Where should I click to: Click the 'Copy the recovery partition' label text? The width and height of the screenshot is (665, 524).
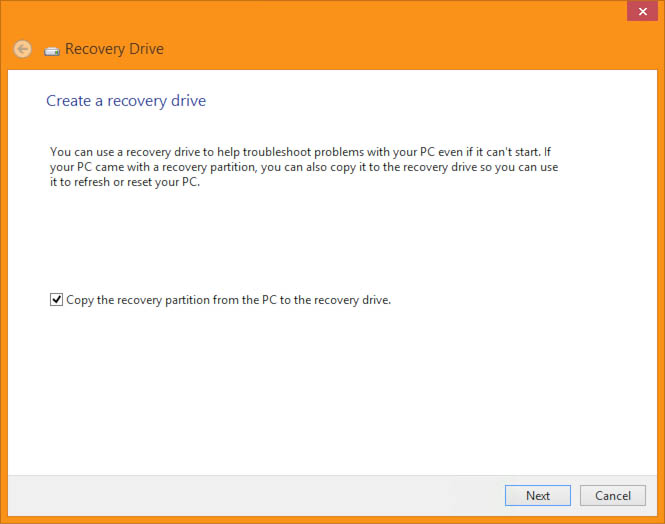tap(228, 300)
